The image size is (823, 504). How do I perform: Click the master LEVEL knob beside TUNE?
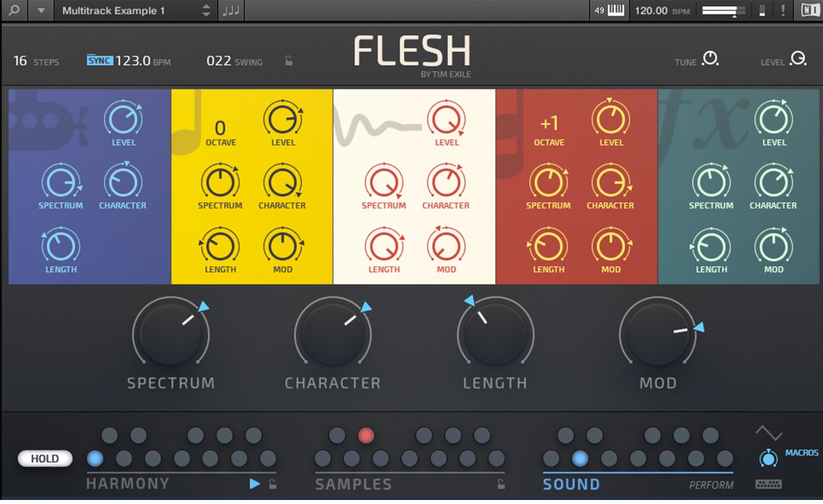click(799, 58)
